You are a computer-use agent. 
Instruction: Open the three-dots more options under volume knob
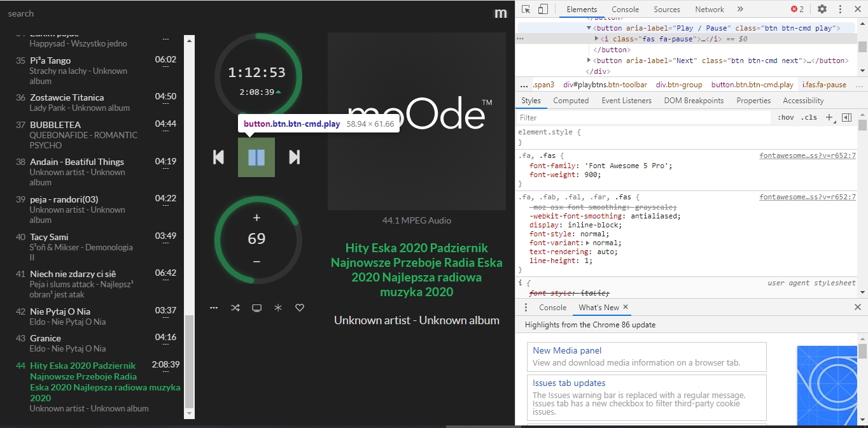[214, 308]
